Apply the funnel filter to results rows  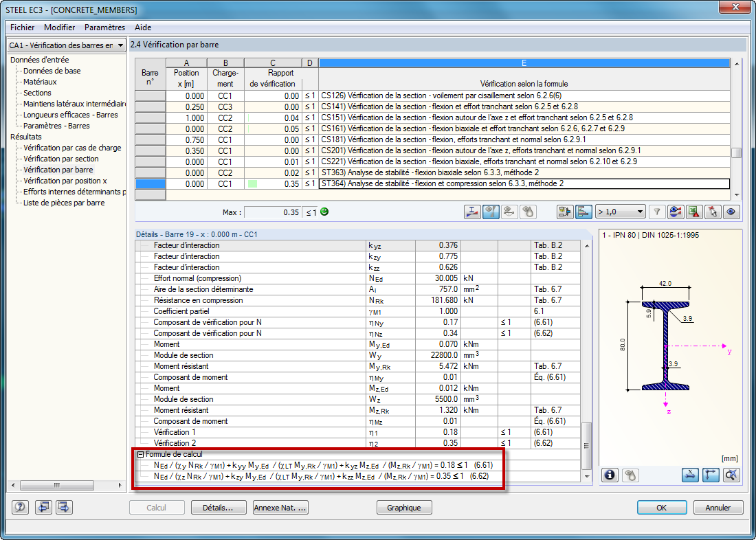(657, 212)
